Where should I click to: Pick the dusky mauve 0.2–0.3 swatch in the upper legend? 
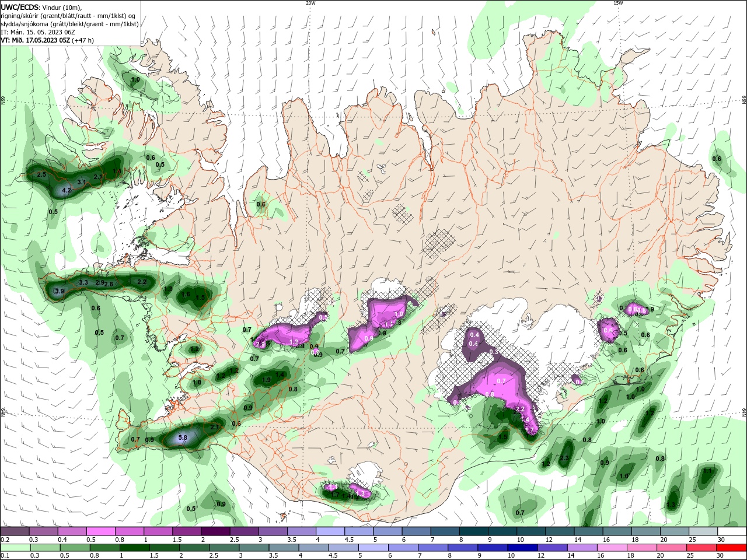tap(15, 531)
